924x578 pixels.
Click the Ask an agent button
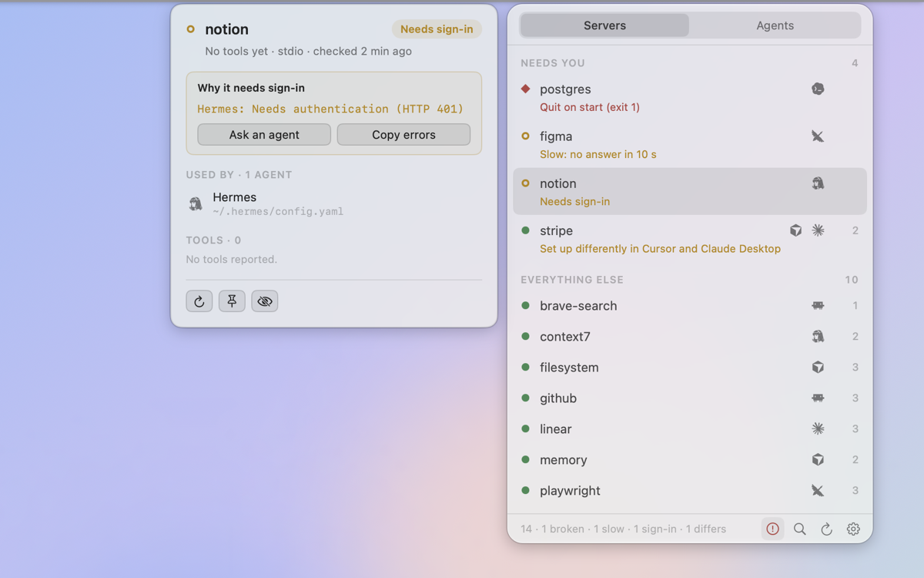pos(264,135)
